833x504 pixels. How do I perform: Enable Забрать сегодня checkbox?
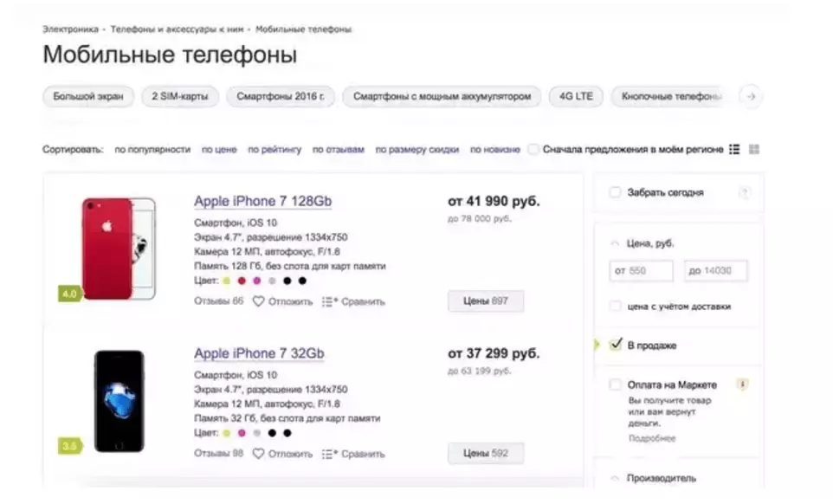pyautogui.click(x=615, y=192)
